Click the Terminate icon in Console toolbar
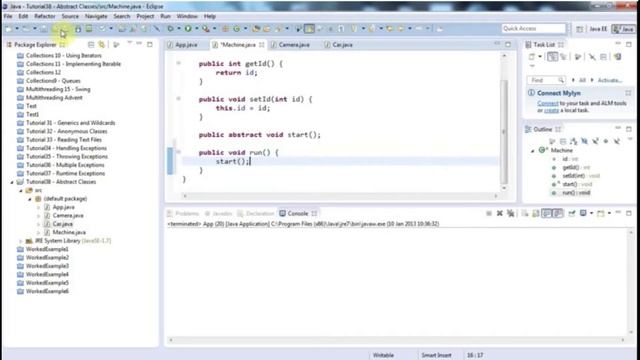The height and width of the screenshot is (360, 640). [x=489, y=213]
